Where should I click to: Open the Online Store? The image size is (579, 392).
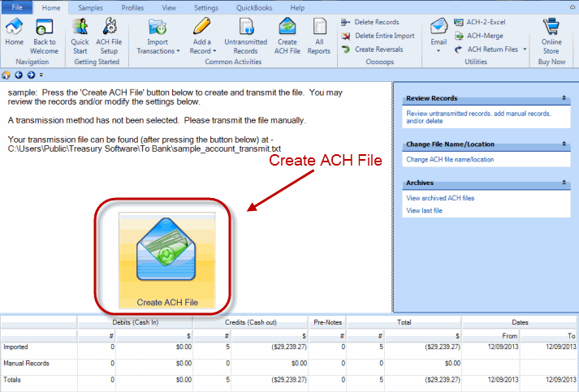click(x=551, y=32)
